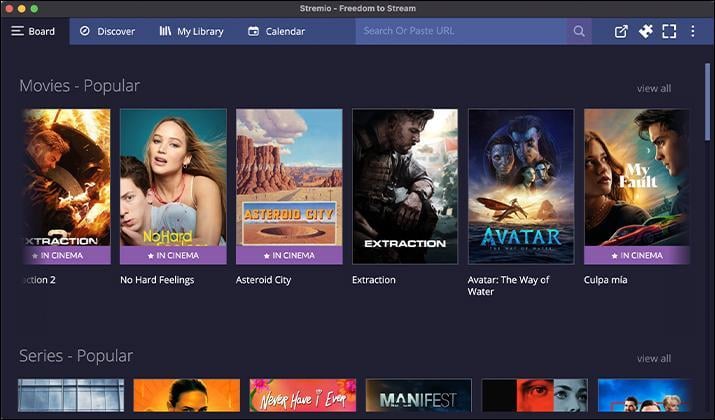Click the Series - Popular heading
The image size is (715, 420).
(x=76, y=356)
